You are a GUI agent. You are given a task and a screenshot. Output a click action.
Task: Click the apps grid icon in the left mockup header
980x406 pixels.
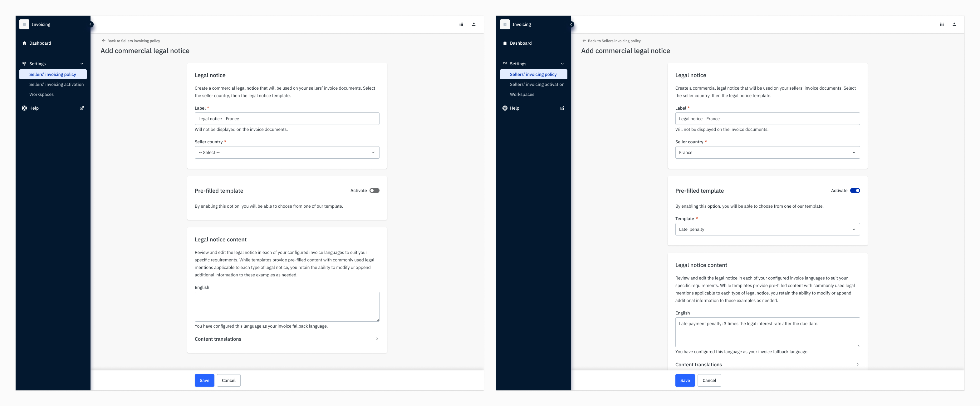point(461,24)
